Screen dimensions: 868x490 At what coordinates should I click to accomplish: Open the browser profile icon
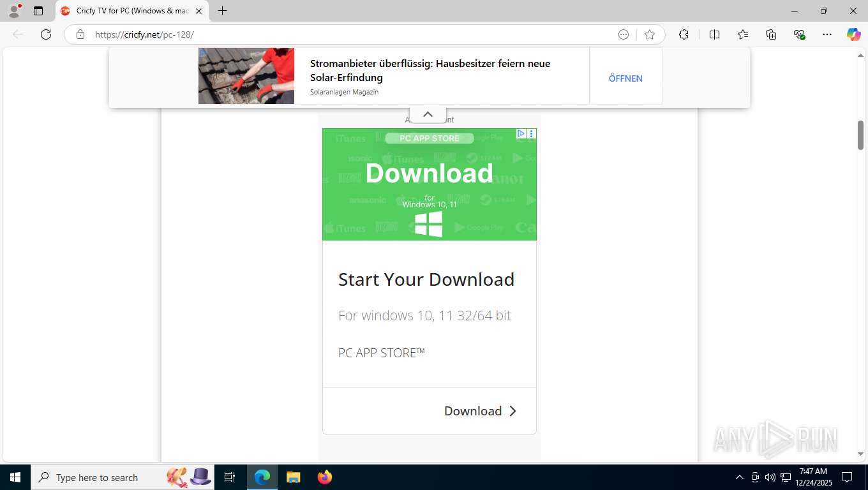[x=14, y=11]
